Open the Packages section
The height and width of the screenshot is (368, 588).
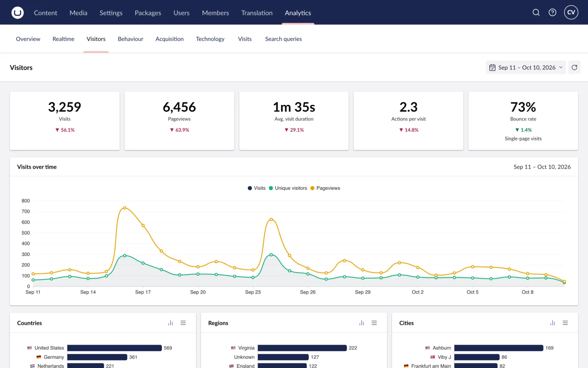(148, 13)
